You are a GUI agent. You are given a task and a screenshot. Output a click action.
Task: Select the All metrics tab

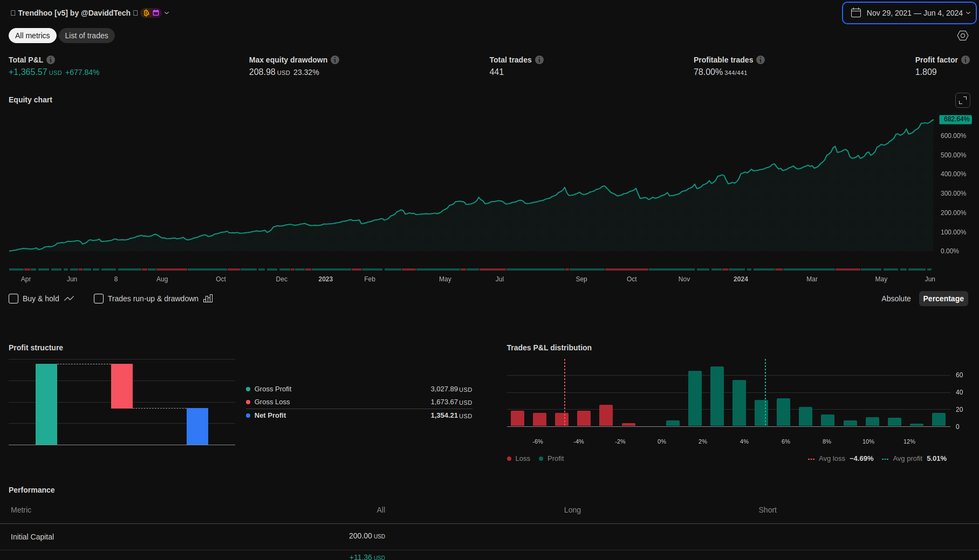(32, 36)
